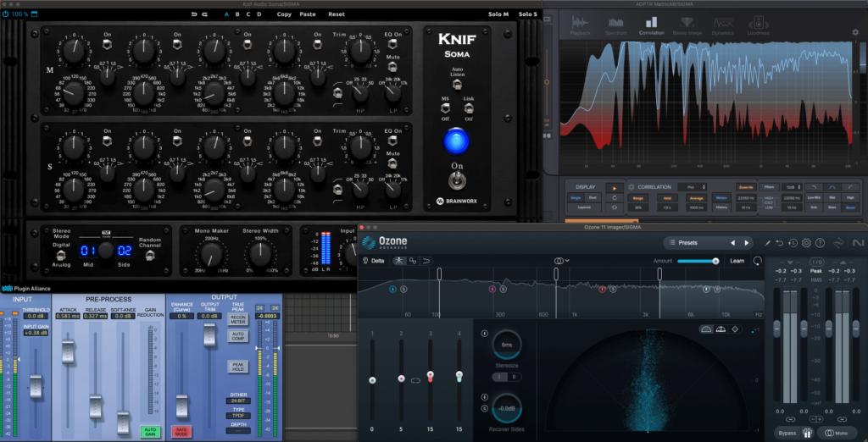
Task: Switch to the Dynamics tab in MetricAB
Action: (723, 25)
